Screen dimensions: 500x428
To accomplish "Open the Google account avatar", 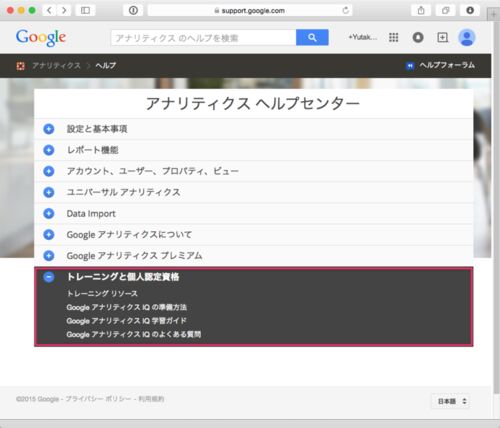I will (467, 37).
